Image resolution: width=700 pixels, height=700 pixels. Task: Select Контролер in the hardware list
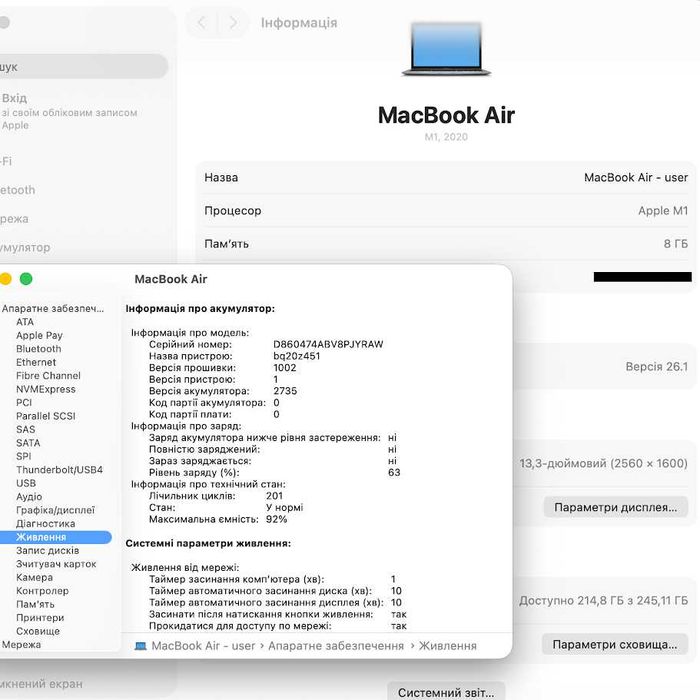pyautogui.click(x=42, y=591)
